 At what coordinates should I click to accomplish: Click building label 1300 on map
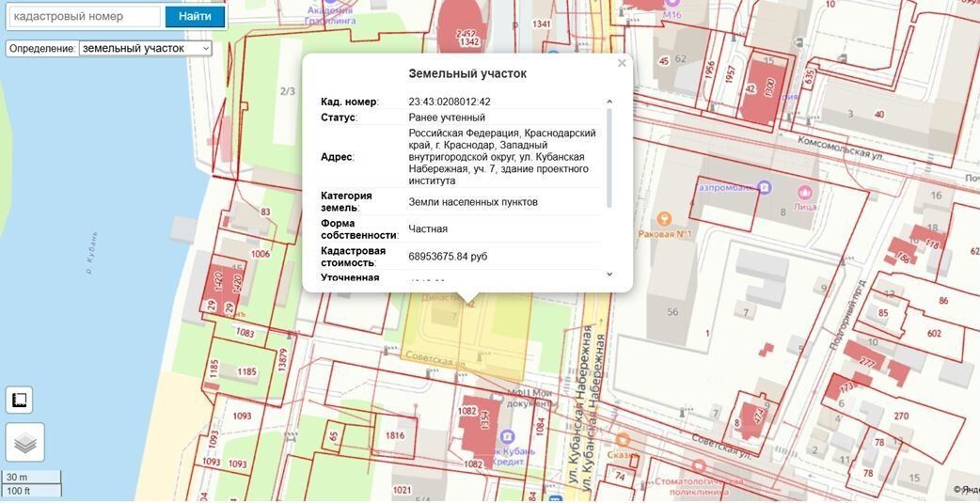[x=769, y=86]
